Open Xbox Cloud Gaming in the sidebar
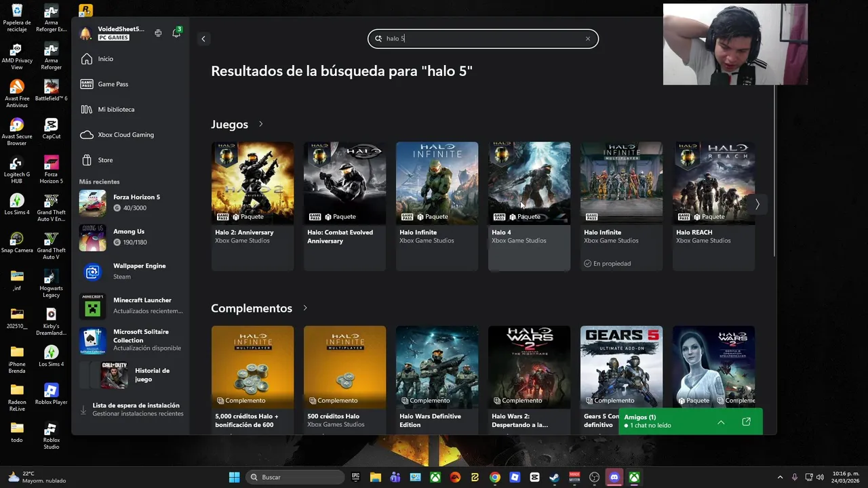This screenshot has width=868, height=488. pos(130,135)
